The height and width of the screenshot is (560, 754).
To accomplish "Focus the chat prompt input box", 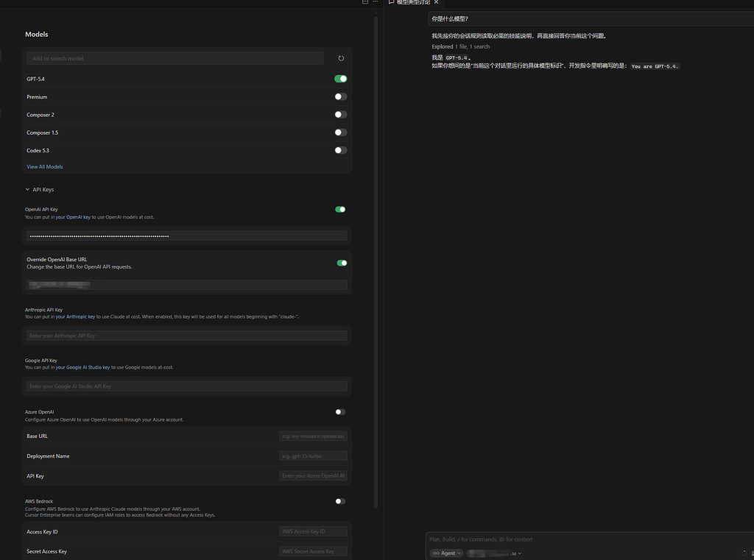I will (x=590, y=539).
